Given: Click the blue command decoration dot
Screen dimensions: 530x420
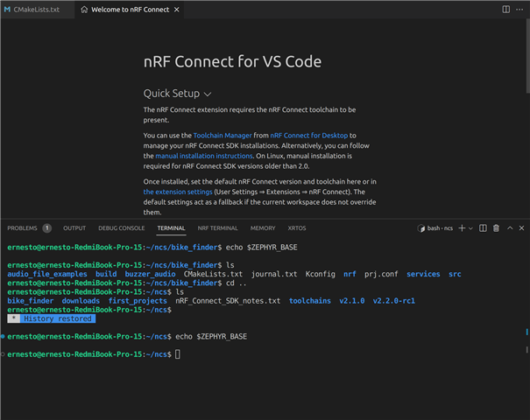Looking at the screenshot, I should 3,336.
